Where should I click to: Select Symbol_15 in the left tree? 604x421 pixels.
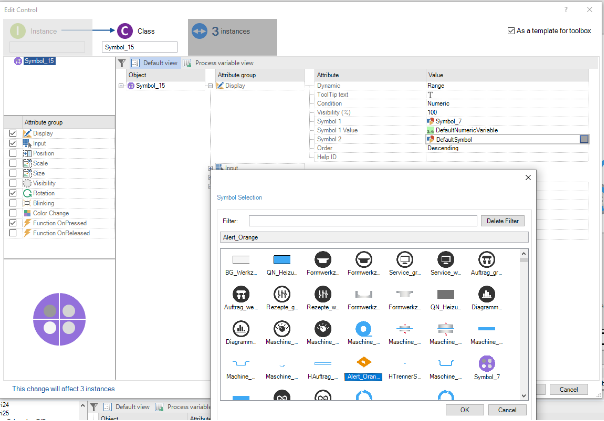[40, 61]
